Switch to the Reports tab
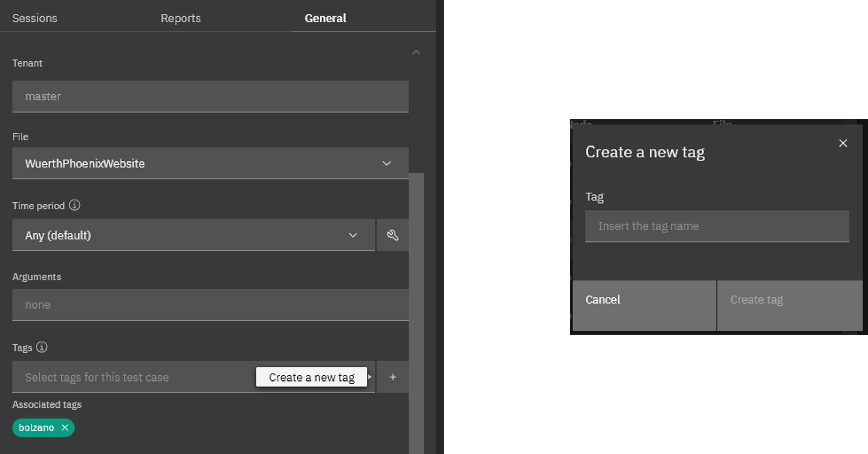868x454 pixels. click(181, 18)
